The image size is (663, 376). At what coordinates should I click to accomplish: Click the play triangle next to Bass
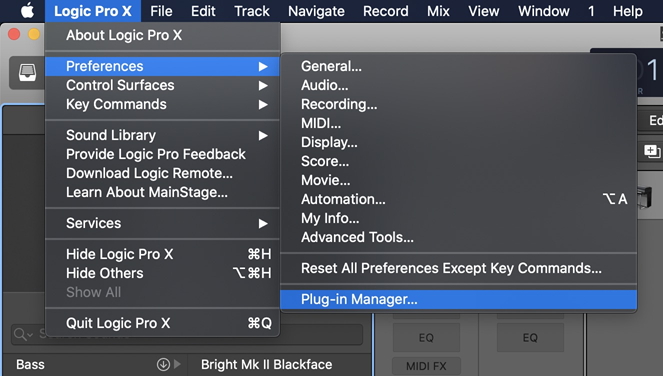pyautogui.click(x=177, y=364)
